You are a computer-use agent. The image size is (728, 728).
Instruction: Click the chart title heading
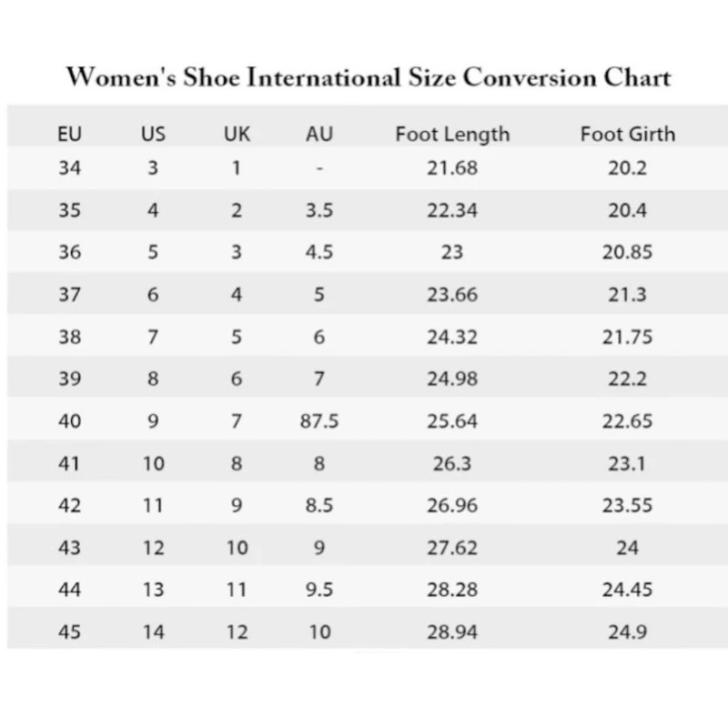[369, 77]
